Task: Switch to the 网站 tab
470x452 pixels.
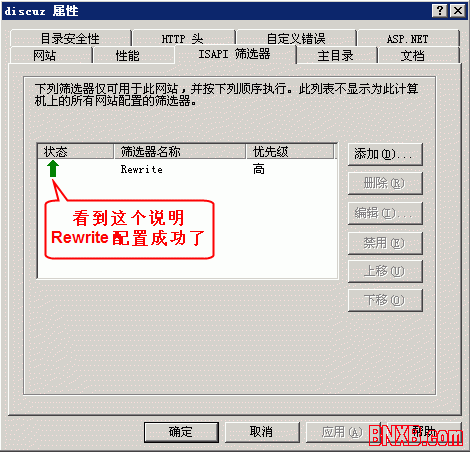Action: coord(51,55)
